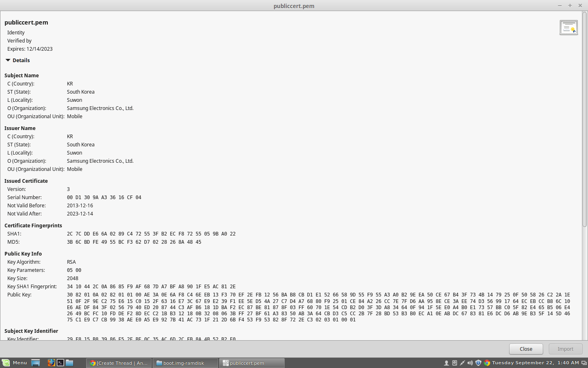Close the certificate viewer via Close button
The height and width of the screenshot is (368, 588).
526,349
